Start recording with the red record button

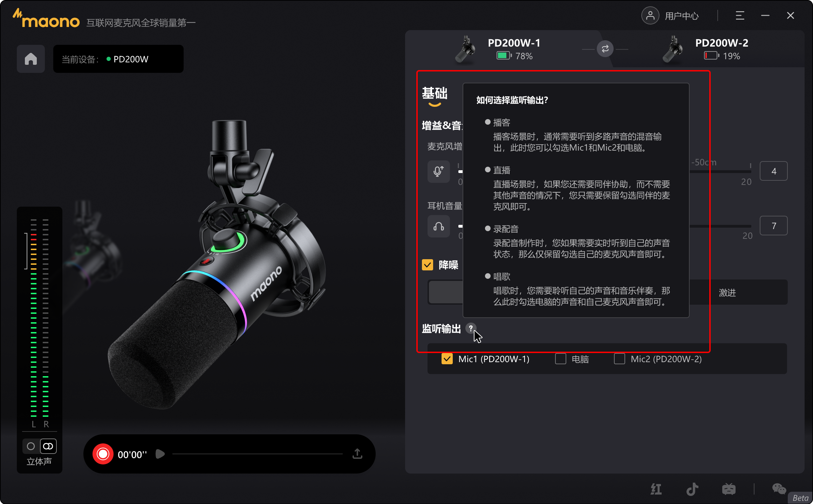103,454
